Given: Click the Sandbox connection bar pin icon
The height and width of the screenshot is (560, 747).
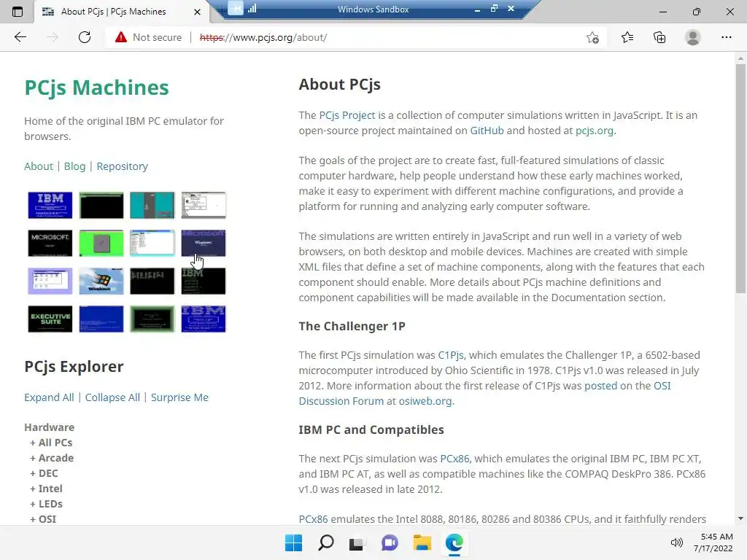Looking at the screenshot, I should pos(236,7).
